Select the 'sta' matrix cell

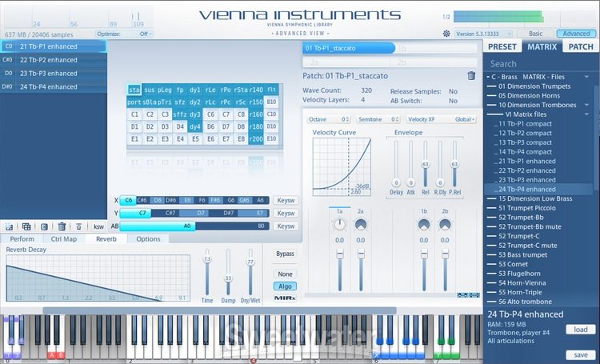(134, 90)
